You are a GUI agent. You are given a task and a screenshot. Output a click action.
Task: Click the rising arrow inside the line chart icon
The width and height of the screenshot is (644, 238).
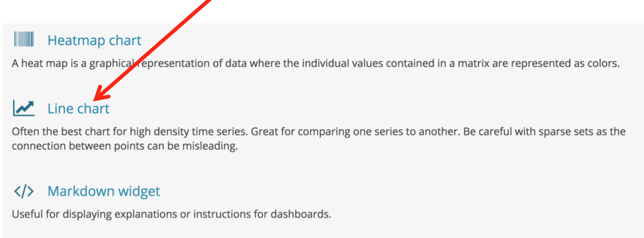coord(25,107)
